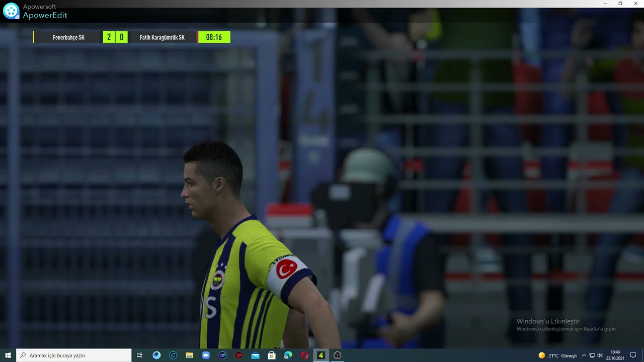Open Zoom from the taskbar

pyautogui.click(x=206, y=355)
